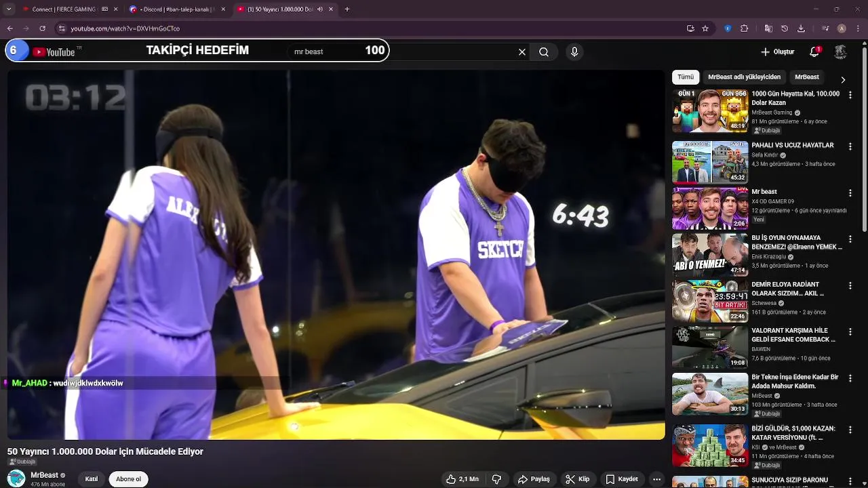The width and height of the screenshot is (868, 488).
Task: Bookmark this page with the star icon
Action: 705,28
